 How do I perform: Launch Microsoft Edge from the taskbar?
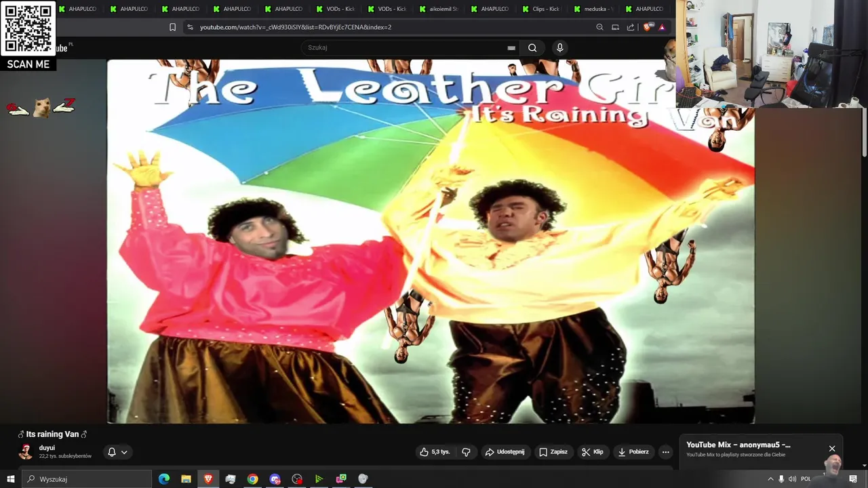point(164,479)
